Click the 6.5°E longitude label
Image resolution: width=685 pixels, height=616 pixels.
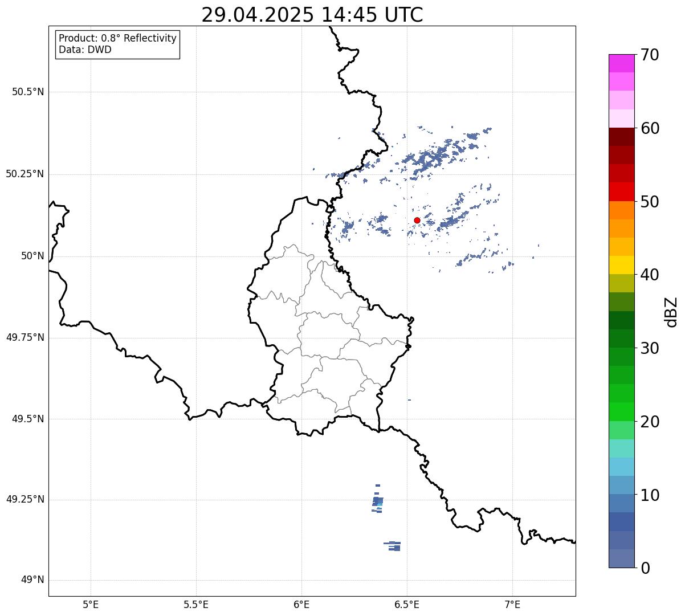click(407, 605)
